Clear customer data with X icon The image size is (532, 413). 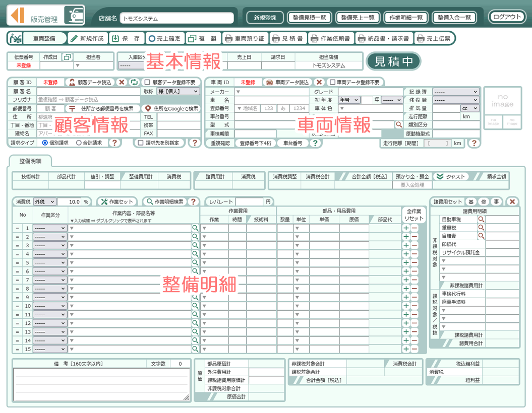pyautogui.click(x=122, y=82)
